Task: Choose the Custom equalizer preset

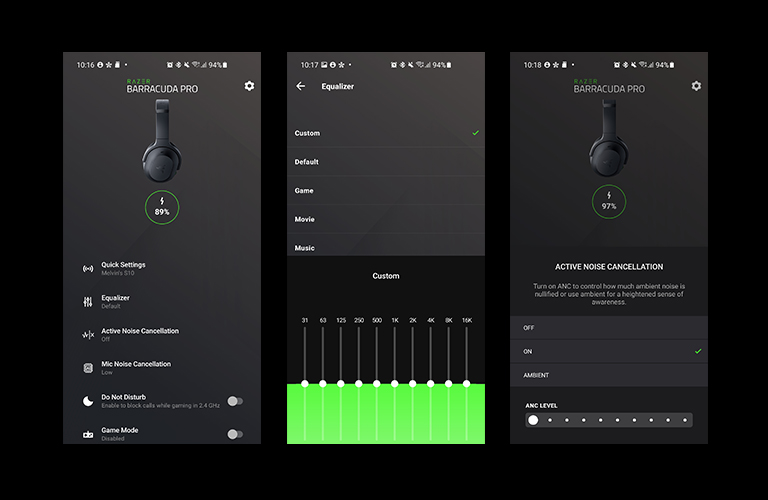Action: (386, 133)
